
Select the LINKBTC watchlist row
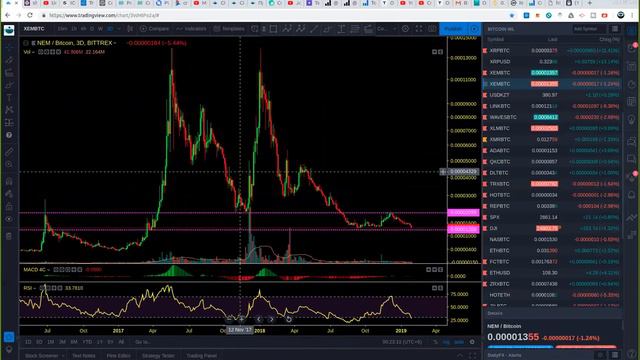click(x=552, y=106)
